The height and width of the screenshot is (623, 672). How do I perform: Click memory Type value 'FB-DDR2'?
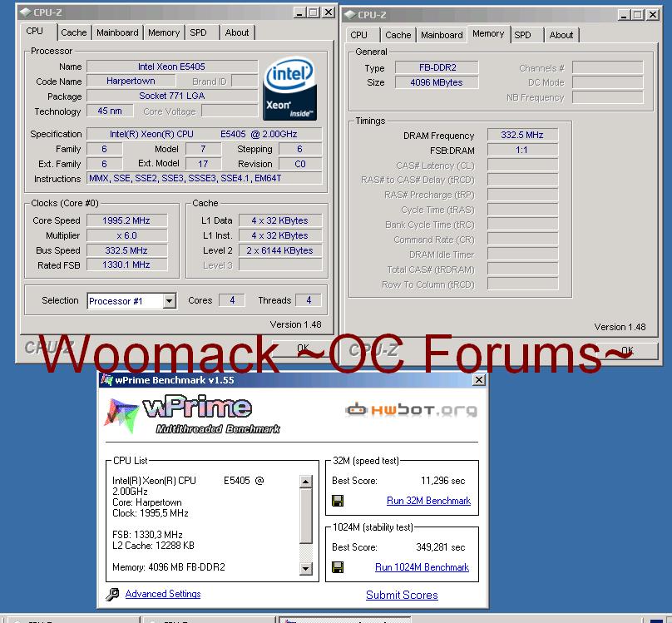point(437,67)
